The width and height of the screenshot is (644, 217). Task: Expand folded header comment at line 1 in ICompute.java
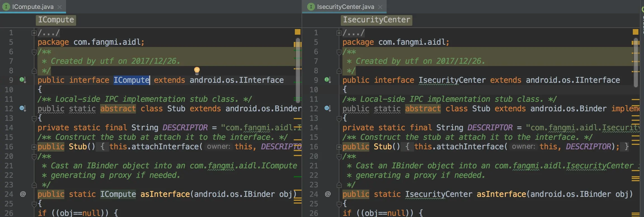[34, 33]
